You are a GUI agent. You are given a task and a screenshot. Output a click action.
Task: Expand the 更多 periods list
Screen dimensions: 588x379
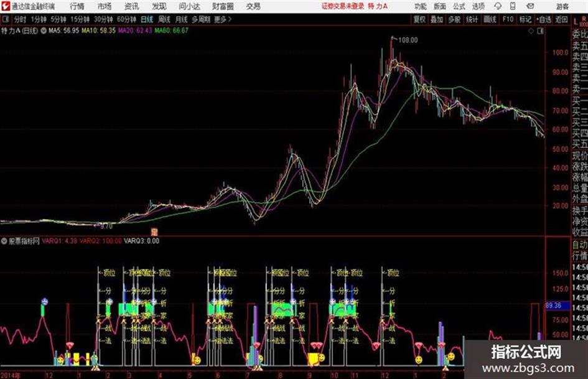223,19
